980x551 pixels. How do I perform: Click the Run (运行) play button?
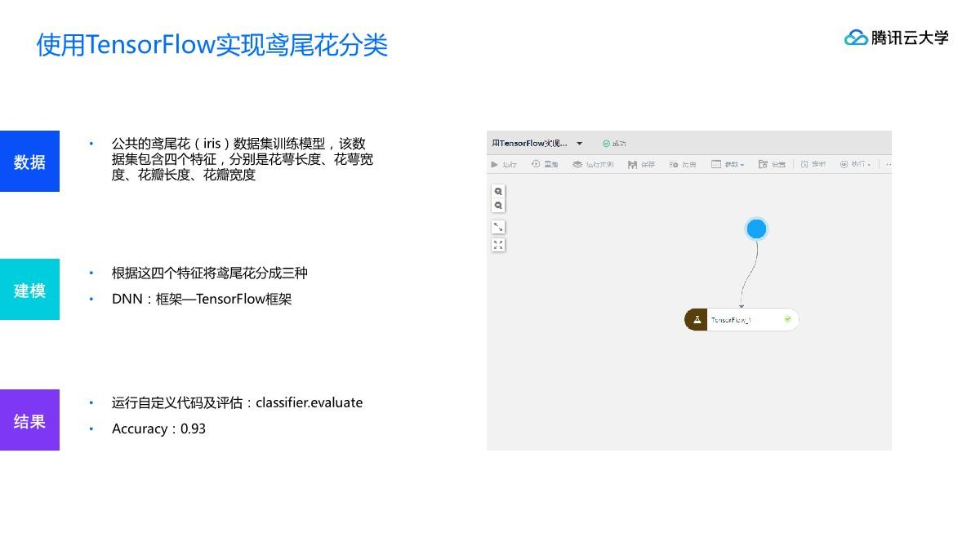504,164
